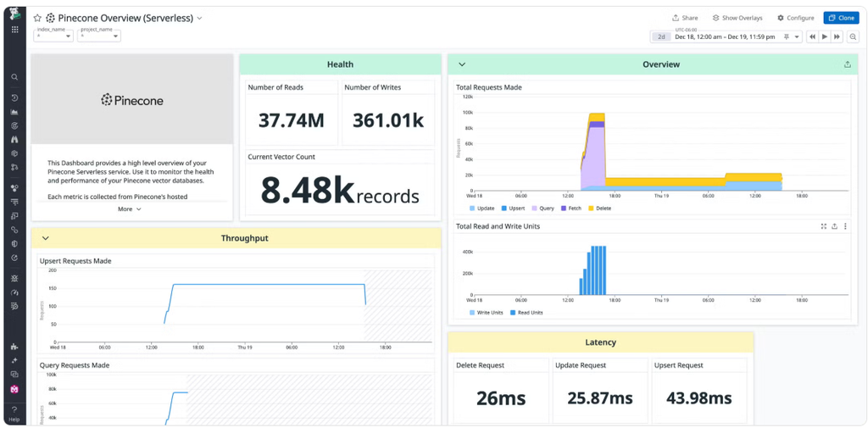
Task: Open the speedometer gauge sidebar icon
Action: click(15, 292)
